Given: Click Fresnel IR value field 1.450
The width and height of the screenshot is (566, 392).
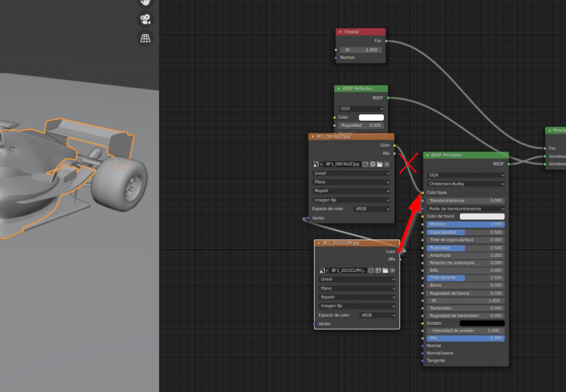Looking at the screenshot, I should (361, 50).
